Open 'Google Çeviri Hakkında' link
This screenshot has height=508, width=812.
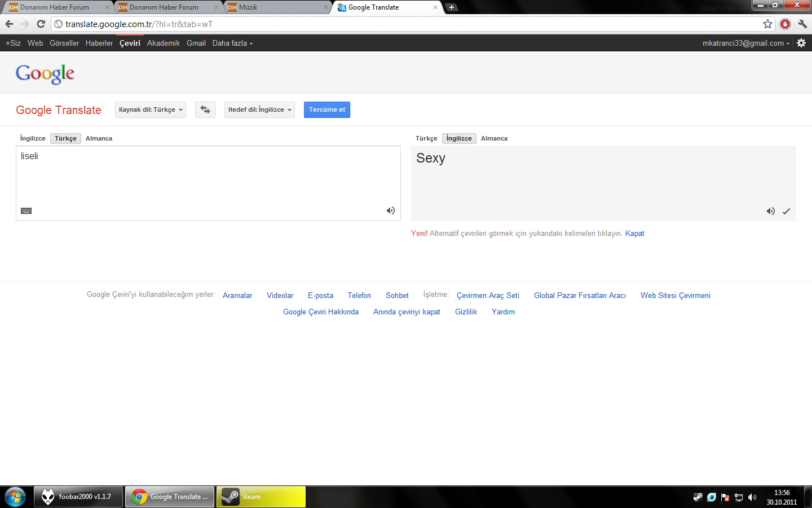(321, 312)
